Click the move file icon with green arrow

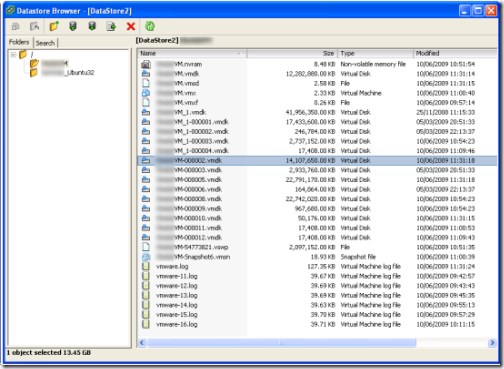pos(111,26)
